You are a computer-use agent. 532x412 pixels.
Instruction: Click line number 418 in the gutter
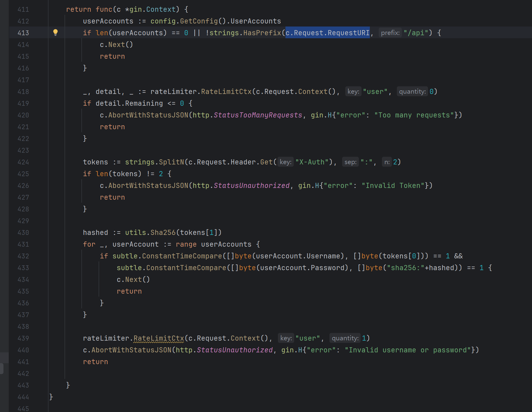[x=23, y=92]
